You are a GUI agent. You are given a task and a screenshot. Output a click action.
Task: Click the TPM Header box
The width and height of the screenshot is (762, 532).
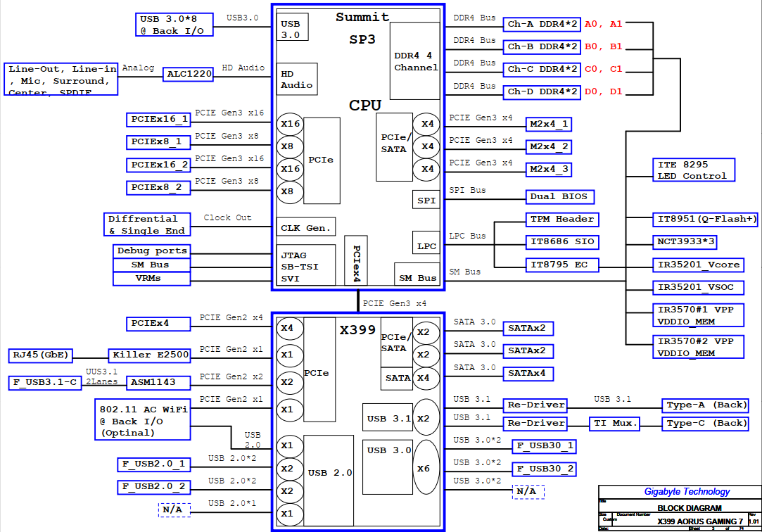(561, 220)
